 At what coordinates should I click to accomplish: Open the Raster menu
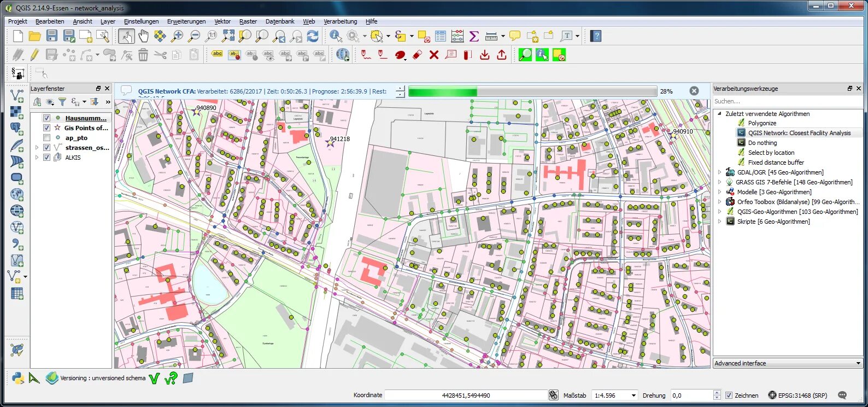tap(248, 21)
